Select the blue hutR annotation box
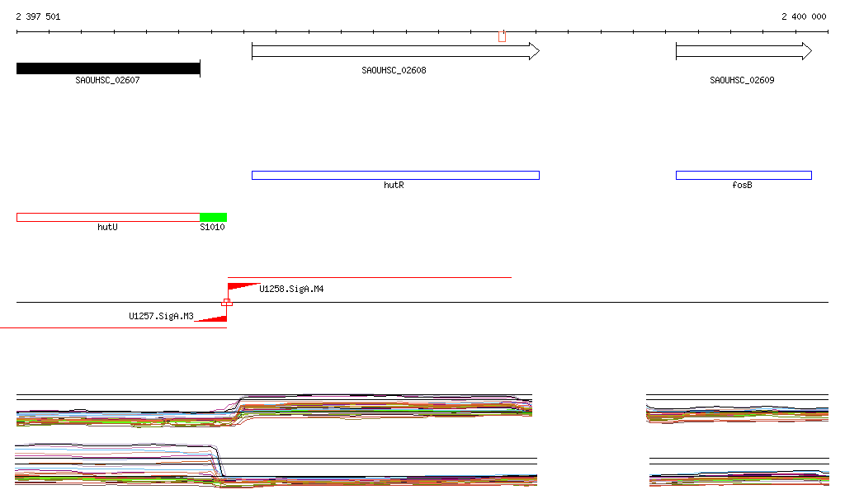The width and height of the screenshot is (845, 504). (395, 175)
